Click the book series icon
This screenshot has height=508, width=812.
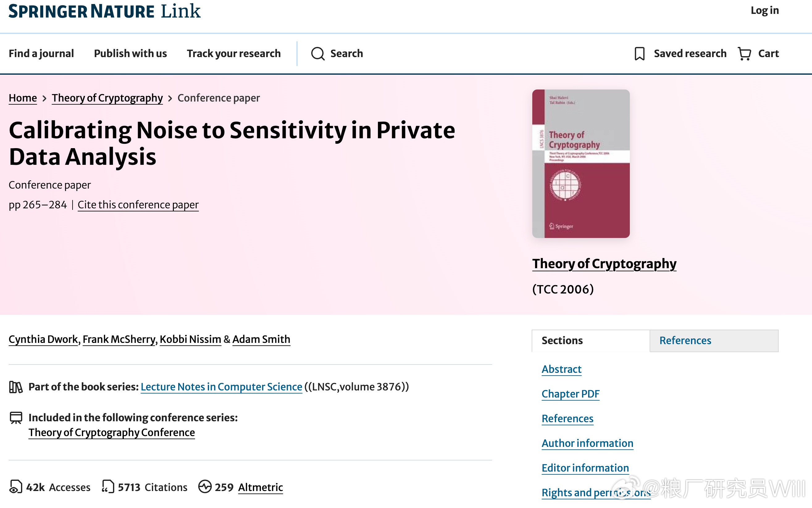pos(16,387)
